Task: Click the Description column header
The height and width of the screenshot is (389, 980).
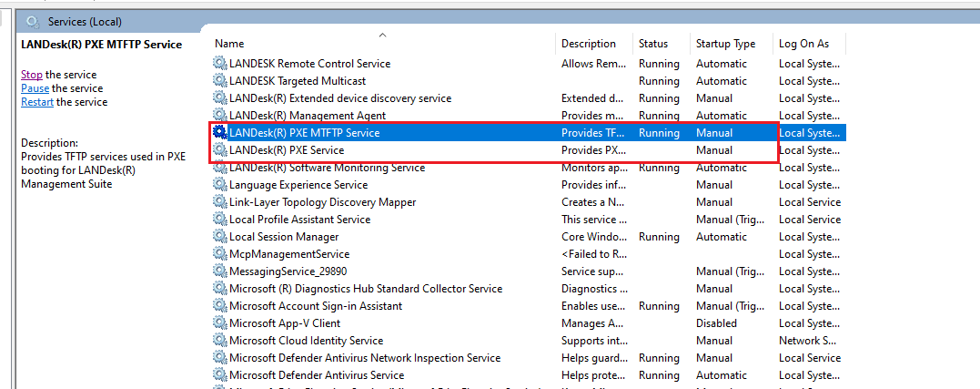Action: click(588, 44)
